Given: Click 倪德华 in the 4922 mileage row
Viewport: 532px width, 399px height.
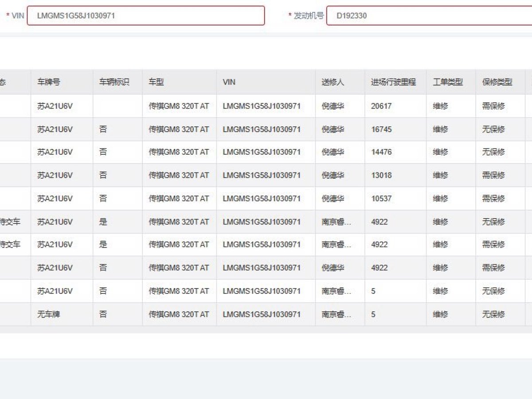Looking at the screenshot, I should click(332, 268).
